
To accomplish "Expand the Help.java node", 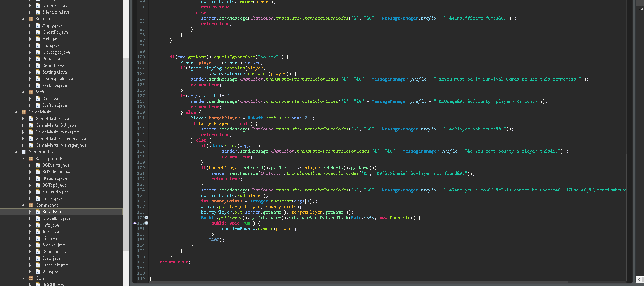I will (30, 39).
